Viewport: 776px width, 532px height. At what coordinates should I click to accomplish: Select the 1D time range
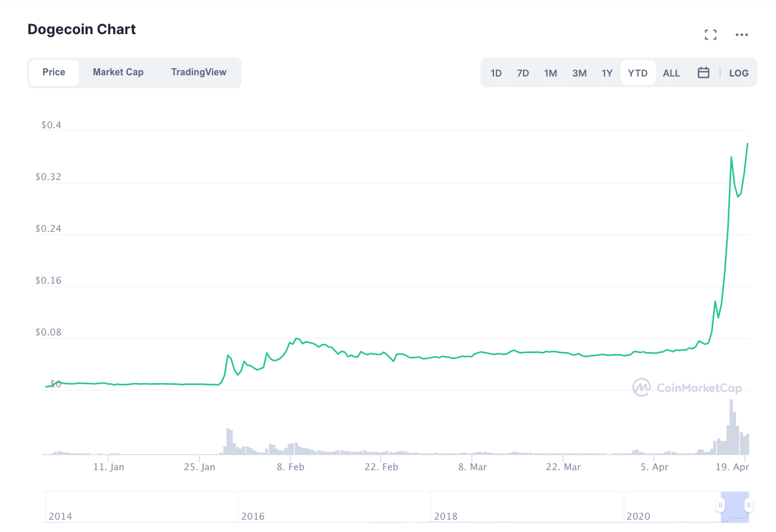496,73
